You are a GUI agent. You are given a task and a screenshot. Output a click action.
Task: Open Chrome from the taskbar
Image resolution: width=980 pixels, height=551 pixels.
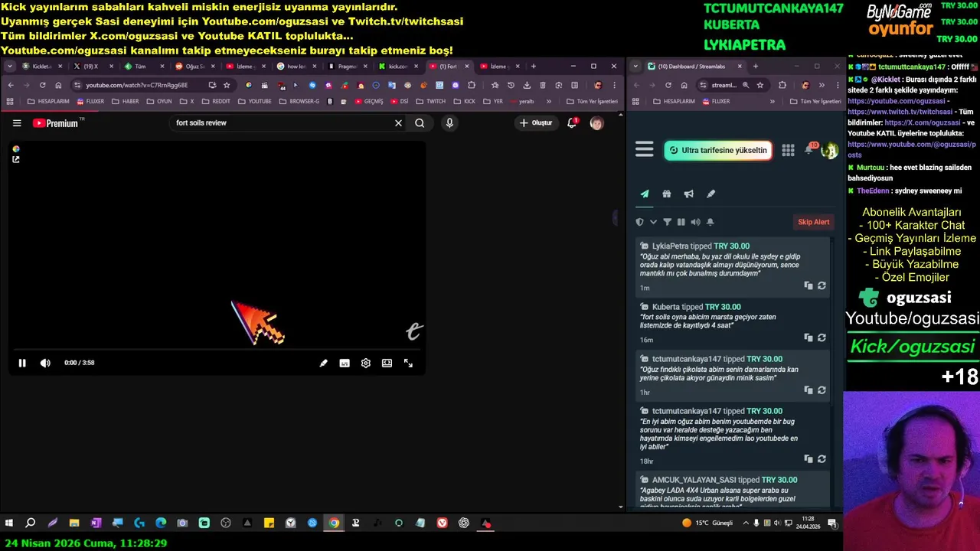pyautogui.click(x=334, y=523)
